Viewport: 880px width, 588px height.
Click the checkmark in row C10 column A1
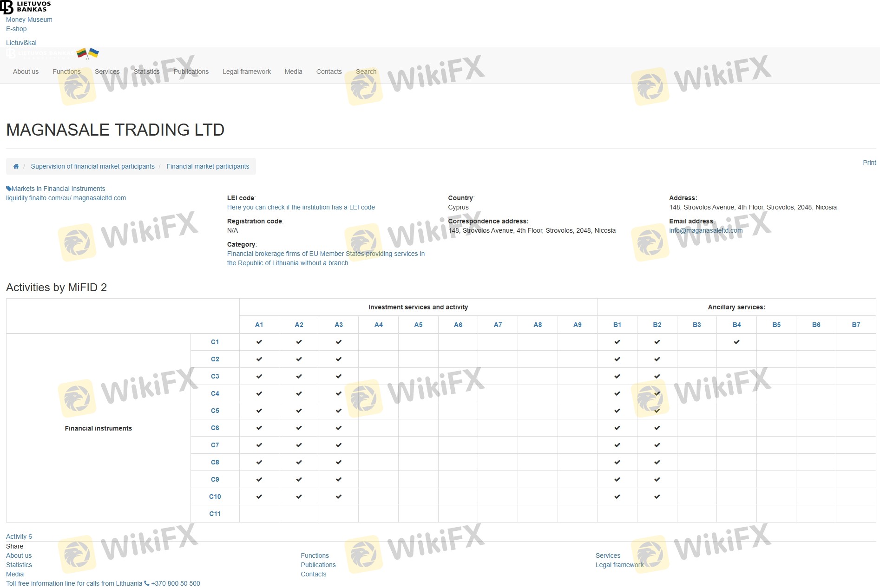259,497
